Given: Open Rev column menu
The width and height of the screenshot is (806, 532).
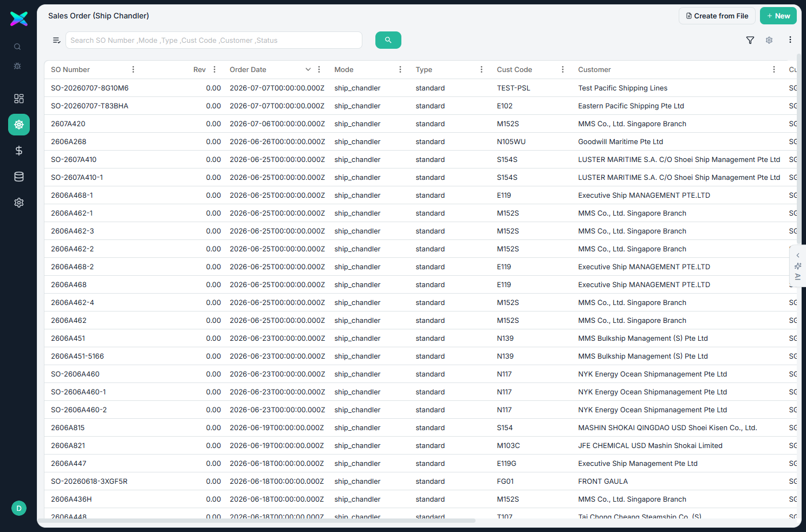Looking at the screenshot, I should [214, 69].
